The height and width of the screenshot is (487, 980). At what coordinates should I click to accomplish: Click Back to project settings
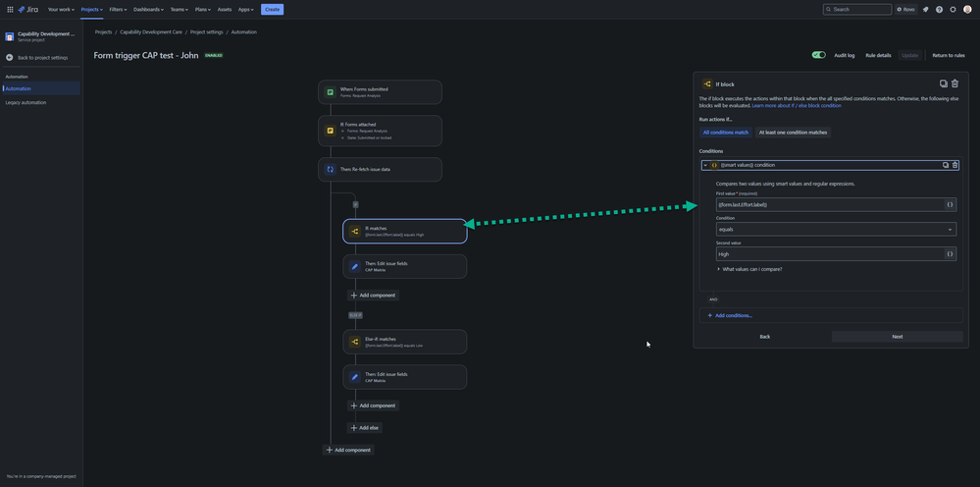[42, 58]
